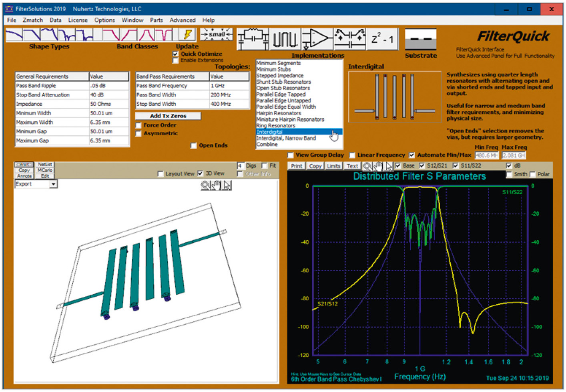Choose the pink band stop band class
The width and height of the screenshot is (566, 392).
click(164, 34)
